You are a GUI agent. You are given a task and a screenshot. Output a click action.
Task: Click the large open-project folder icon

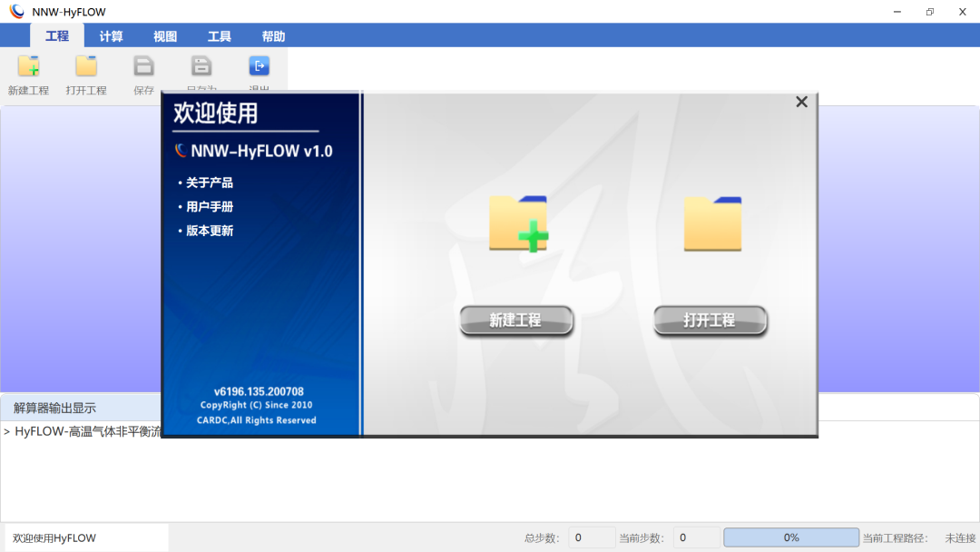click(712, 224)
